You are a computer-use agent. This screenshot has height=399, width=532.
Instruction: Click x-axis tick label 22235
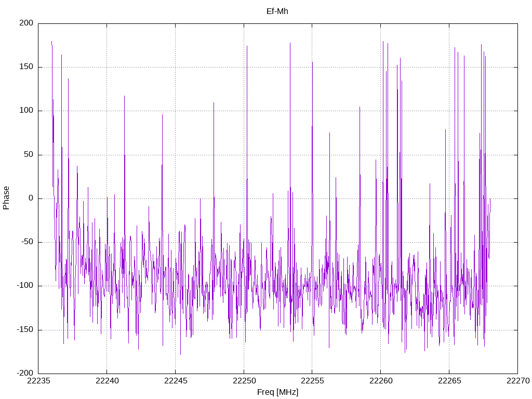click(x=38, y=381)
